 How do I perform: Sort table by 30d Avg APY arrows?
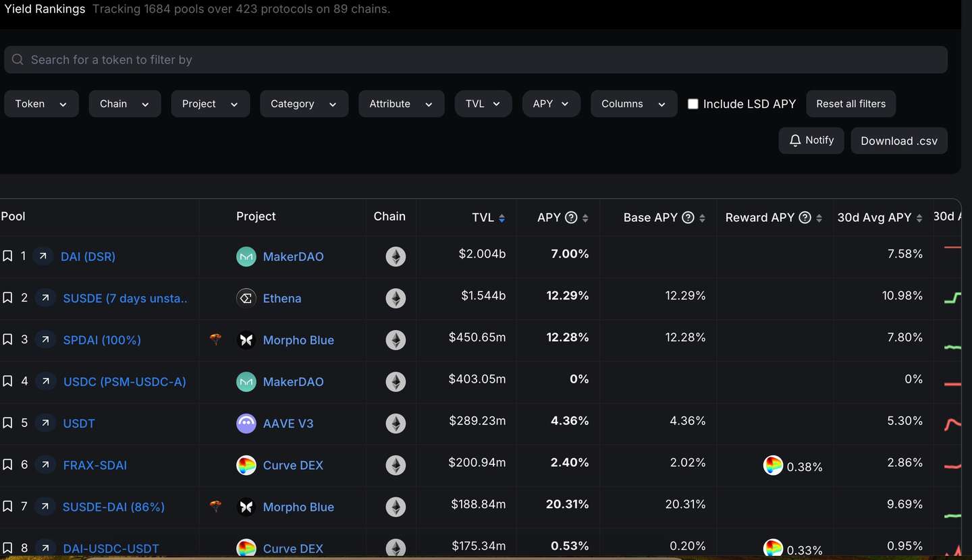[x=919, y=218]
